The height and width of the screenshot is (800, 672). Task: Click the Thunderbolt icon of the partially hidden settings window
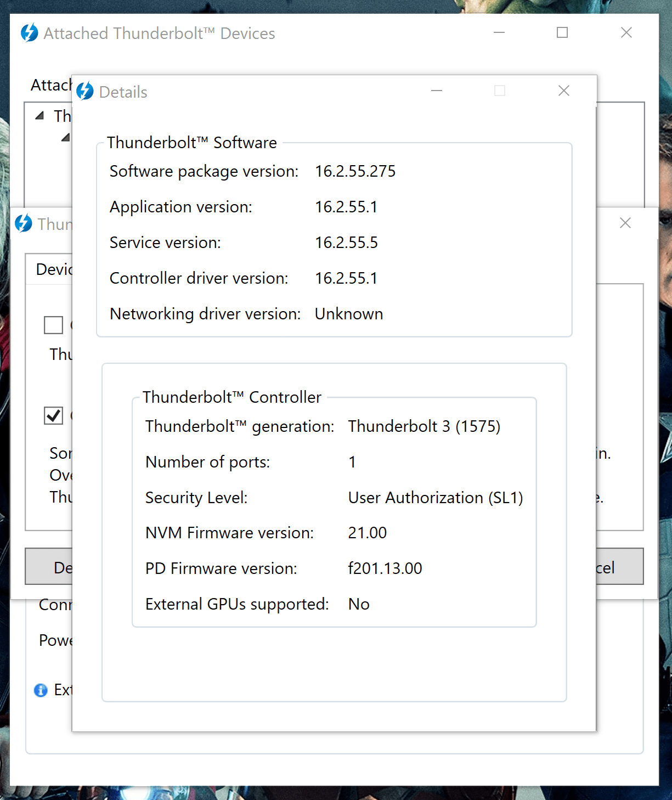point(24,223)
